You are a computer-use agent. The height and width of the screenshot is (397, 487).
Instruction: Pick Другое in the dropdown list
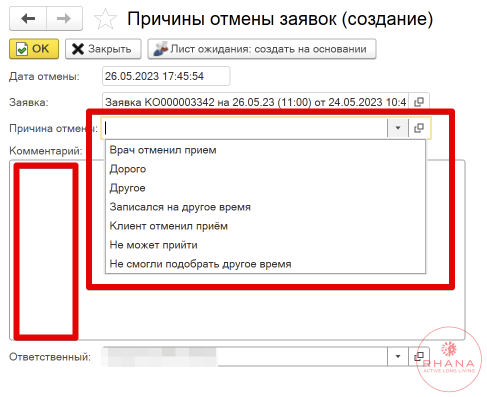(265, 188)
